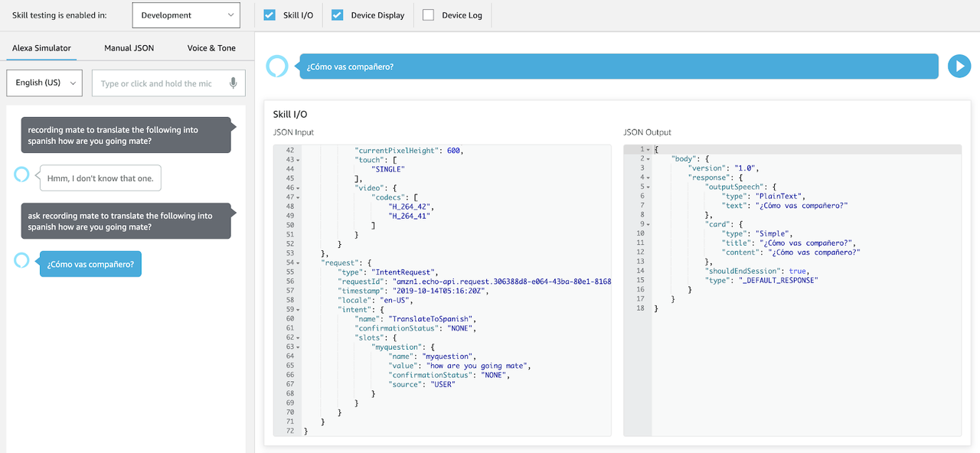Image resolution: width=980 pixels, height=453 pixels.
Task: Click the timestamp "2019-10-14T05:16:20Z" value
Action: (x=439, y=291)
